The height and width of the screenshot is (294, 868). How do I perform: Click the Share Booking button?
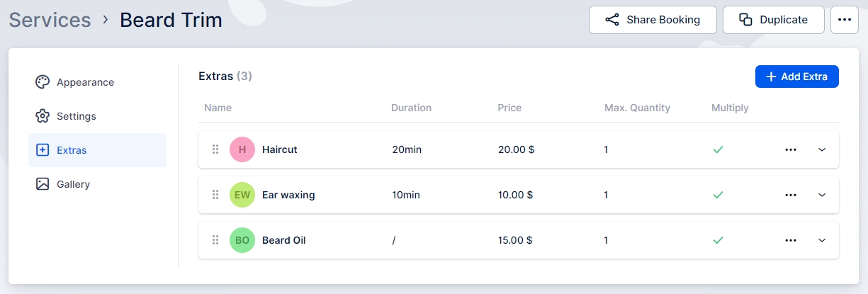tap(653, 20)
